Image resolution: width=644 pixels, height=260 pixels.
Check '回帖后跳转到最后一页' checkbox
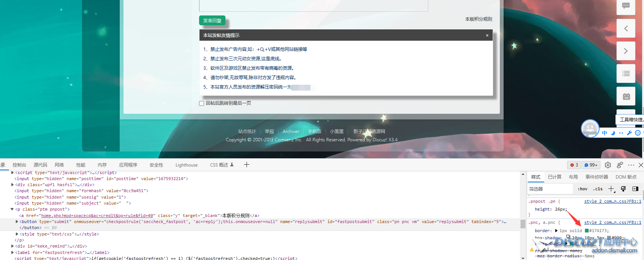[x=201, y=103]
